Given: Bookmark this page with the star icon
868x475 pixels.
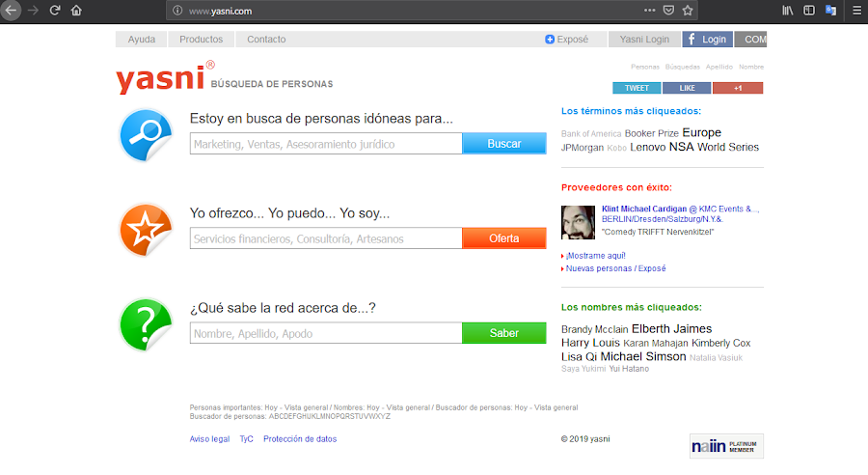Looking at the screenshot, I should coord(688,11).
